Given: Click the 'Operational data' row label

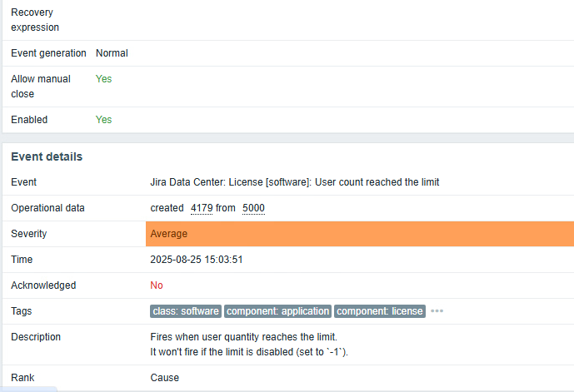Looking at the screenshot, I should pyautogui.click(x=47, y=208).
